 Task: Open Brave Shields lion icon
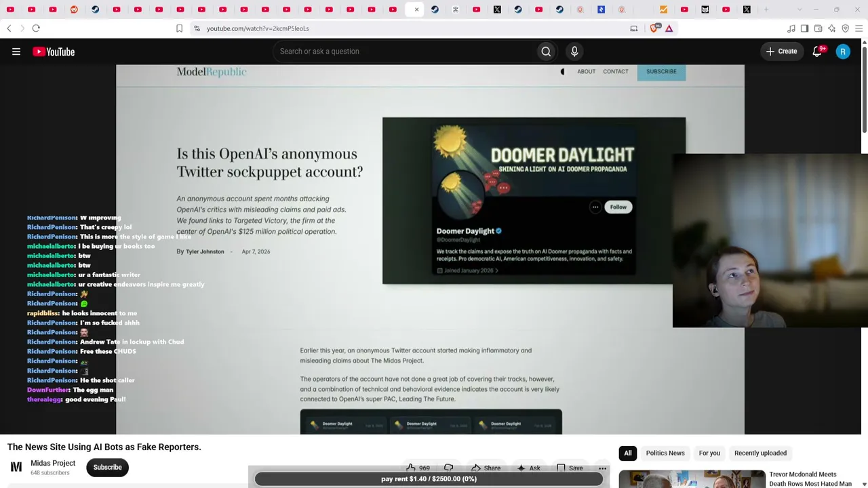[654, 28]
